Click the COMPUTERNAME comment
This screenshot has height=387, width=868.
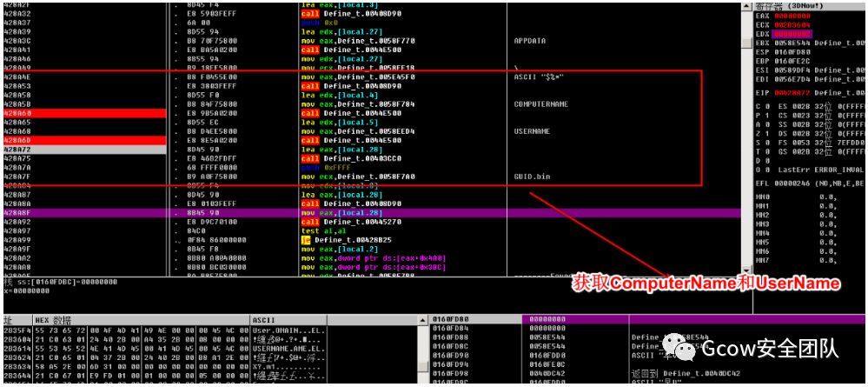pos(540,103)
